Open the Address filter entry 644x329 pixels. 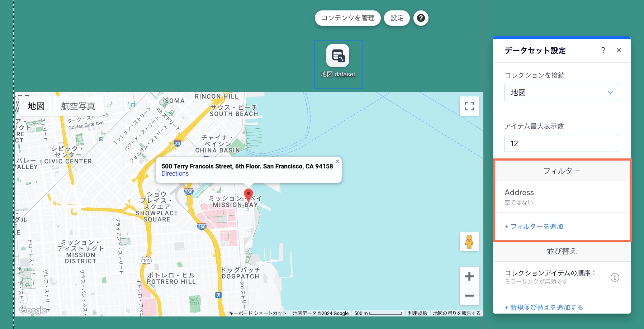[x=562, y=197]
